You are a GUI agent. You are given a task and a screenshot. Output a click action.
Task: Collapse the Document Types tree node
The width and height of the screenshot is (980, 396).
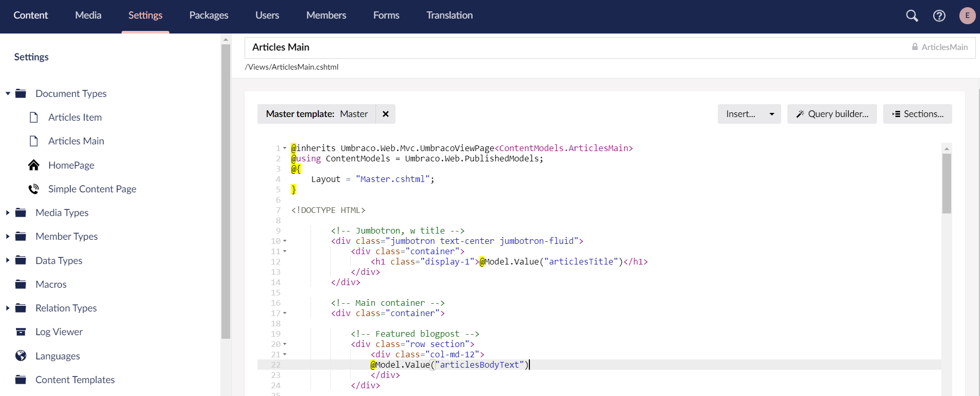[x=8, y=93]
